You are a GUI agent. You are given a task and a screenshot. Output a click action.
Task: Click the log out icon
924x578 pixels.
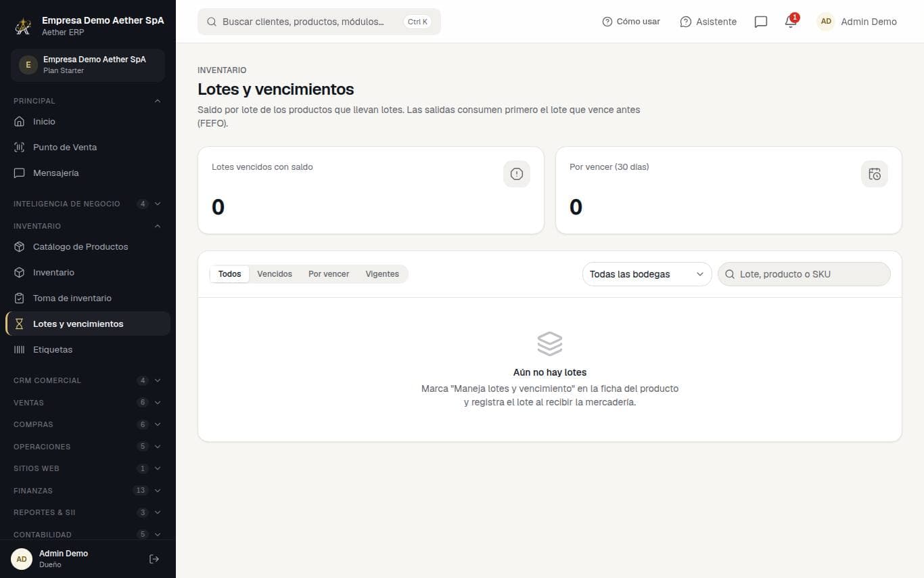click(x=154, y=559)
